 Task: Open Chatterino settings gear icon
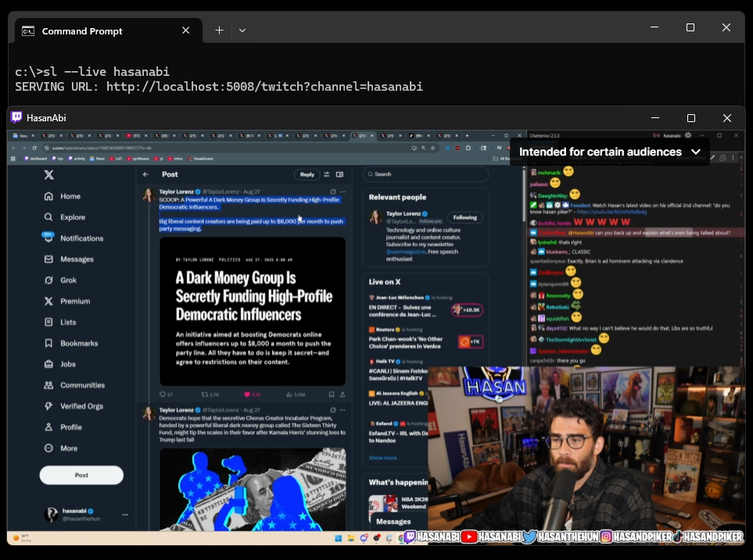click(688, 135)
